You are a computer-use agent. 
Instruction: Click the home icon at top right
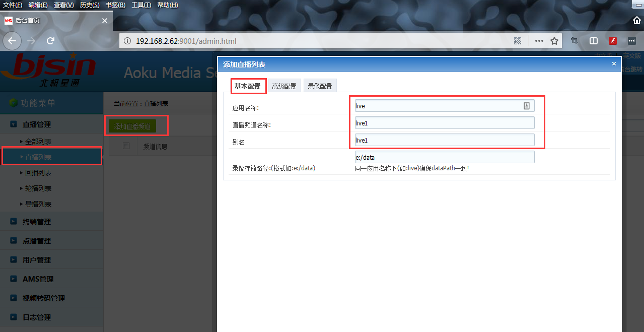(637, 20)
